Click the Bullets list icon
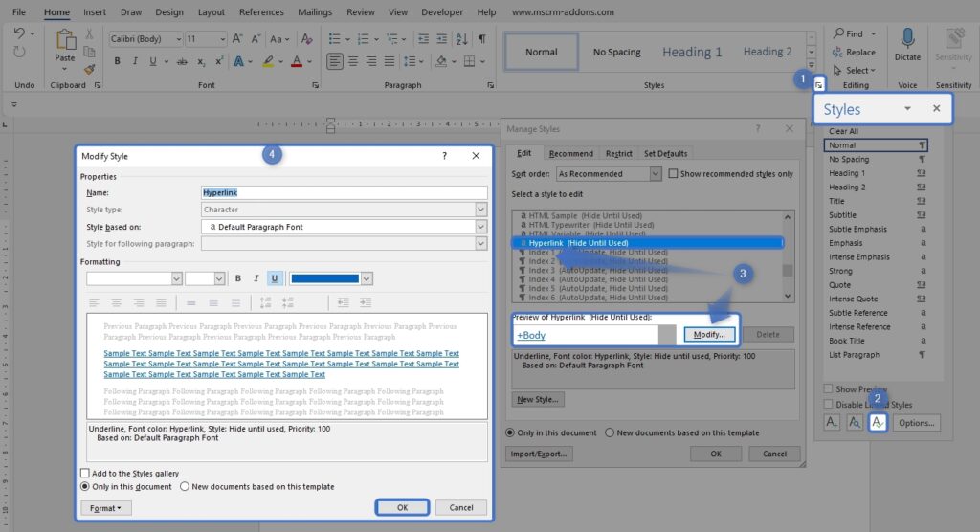980x532 pixels. click(334, 39)
